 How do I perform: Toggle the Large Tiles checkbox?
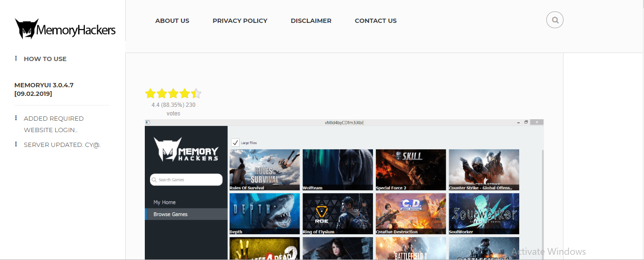[x=235, y=143]
